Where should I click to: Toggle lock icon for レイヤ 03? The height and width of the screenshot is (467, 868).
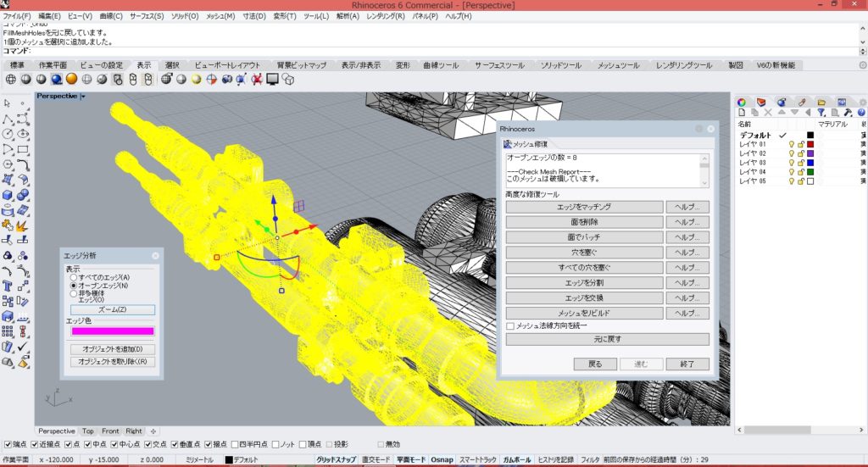tap(800, 163)
